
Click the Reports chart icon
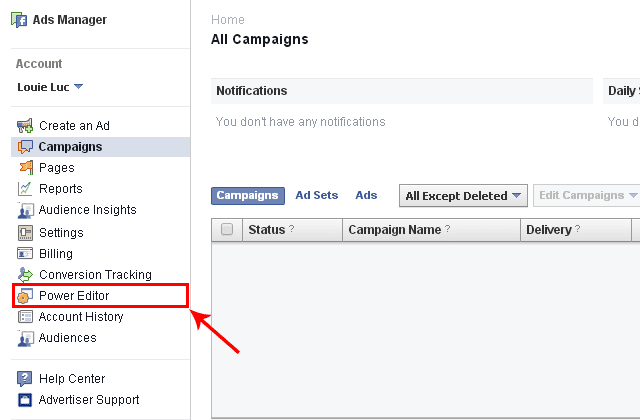[x=26, y=189]
